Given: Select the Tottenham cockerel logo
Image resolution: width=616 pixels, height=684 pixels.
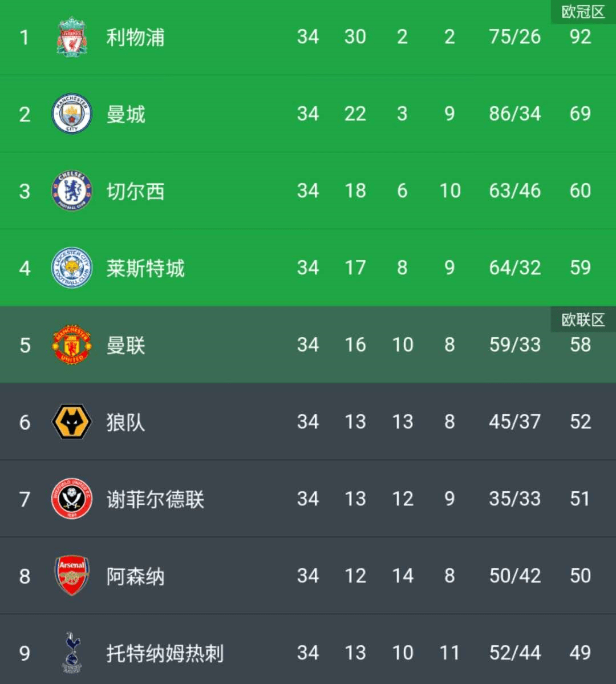Looking at the screenshot, I should click(72, 653).
